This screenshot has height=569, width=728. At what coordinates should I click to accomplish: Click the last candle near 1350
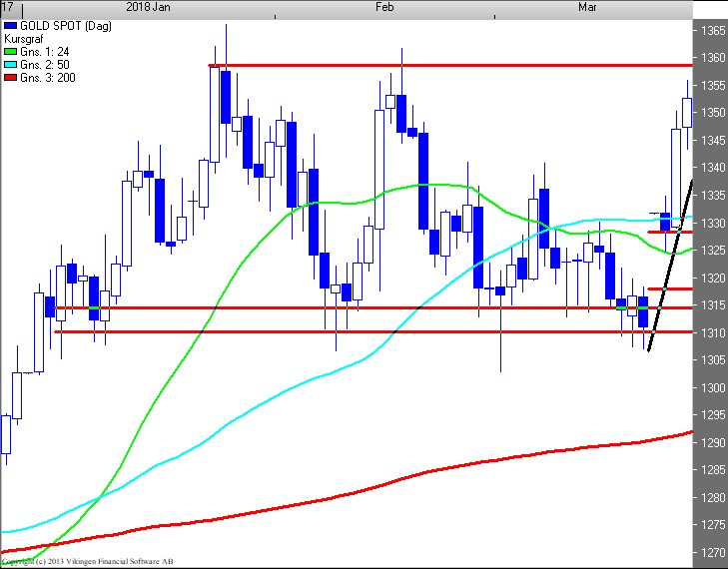point(687,112)
